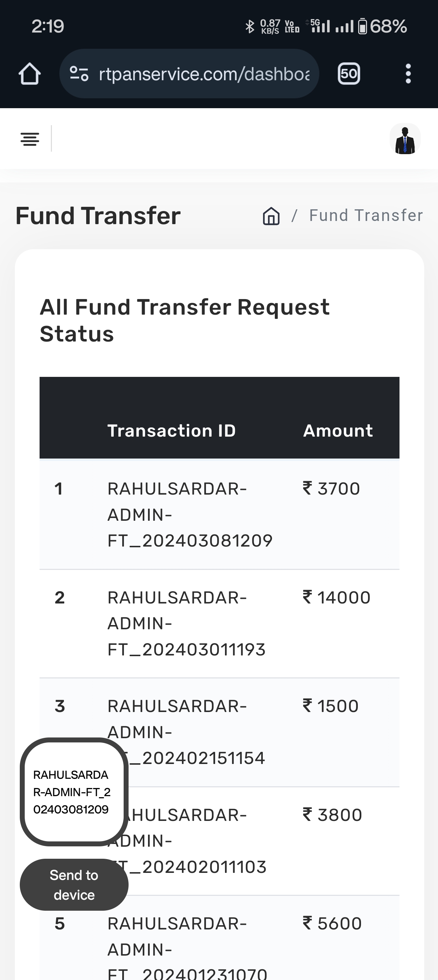The width and height of the screenshot is (438, 980).
Task: Open the hamburger sidebar menu
Action: (30, 139)
